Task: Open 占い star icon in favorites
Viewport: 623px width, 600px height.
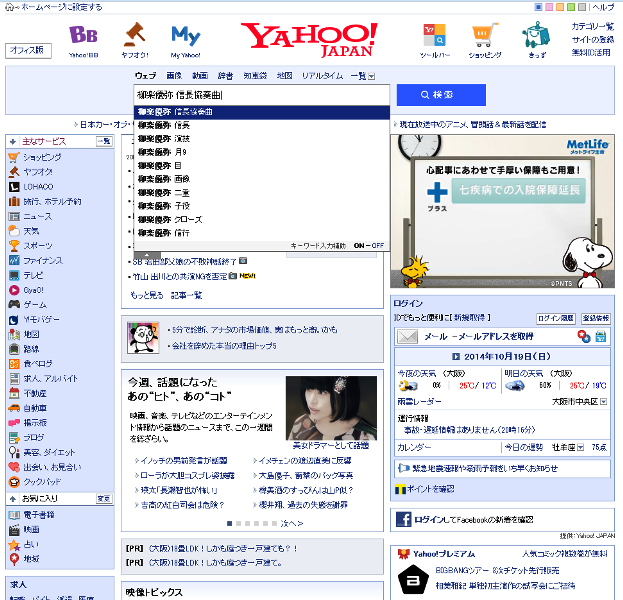Action: 14,544
